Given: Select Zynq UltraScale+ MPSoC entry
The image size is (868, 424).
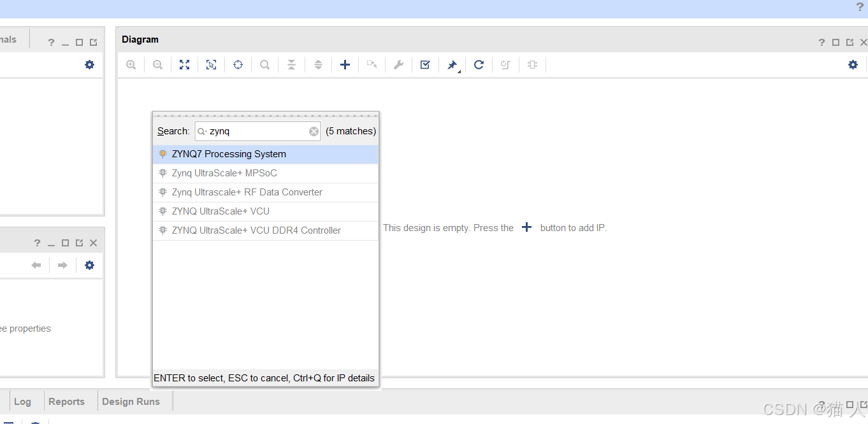Looking at the screenshot, I should (x=266, y=173).
